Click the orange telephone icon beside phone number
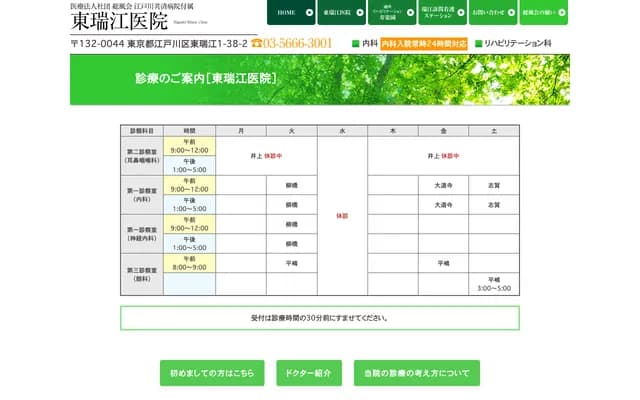This screenshot has height=400, width=640. 257,44
